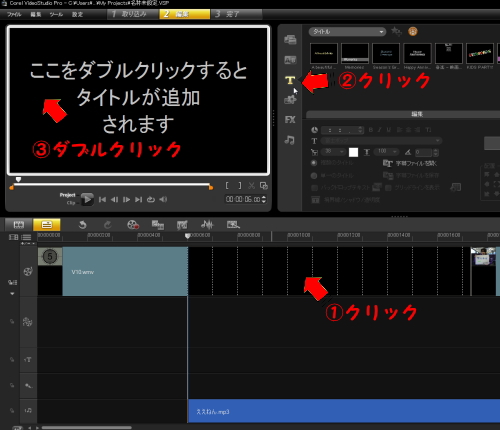500x430 pixels.
Task: Open the Audio library panel
Action: 289,140
